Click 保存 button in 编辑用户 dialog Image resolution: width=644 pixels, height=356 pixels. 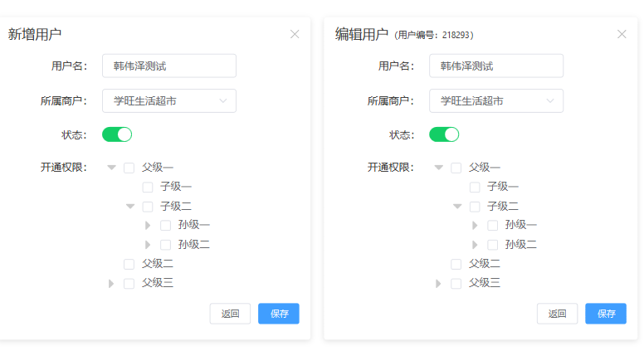tap(606, 314)
